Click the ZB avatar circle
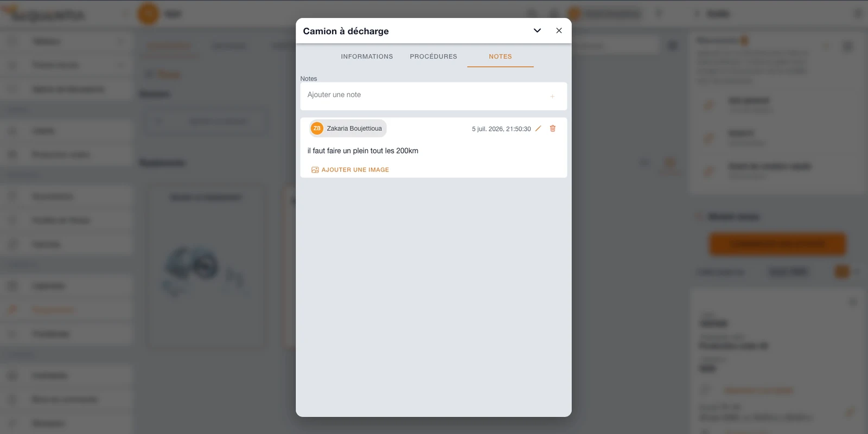 [317, 129]
